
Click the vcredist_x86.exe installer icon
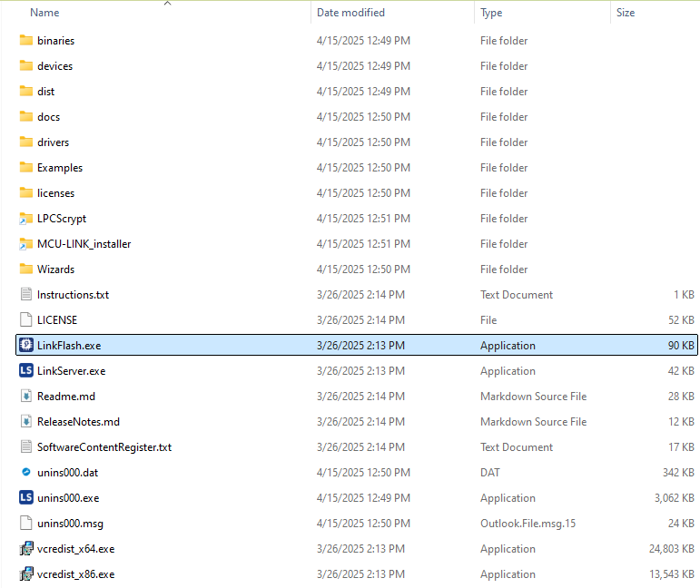(25, 574)
